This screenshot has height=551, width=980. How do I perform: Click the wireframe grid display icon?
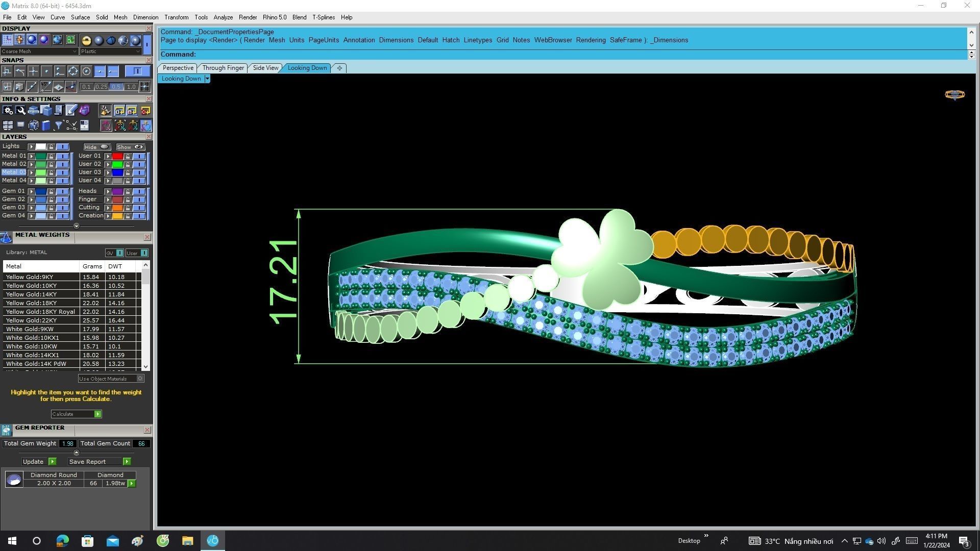pyautogui.click(x=8, y=40)
